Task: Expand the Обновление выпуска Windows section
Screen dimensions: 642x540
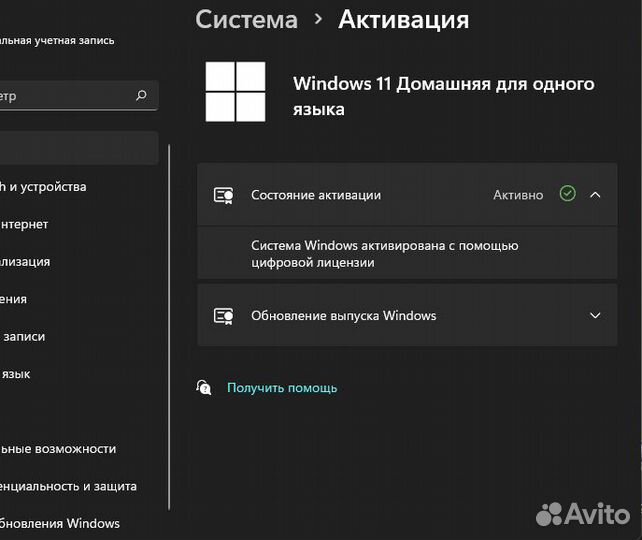Action: tap(595, 316)
